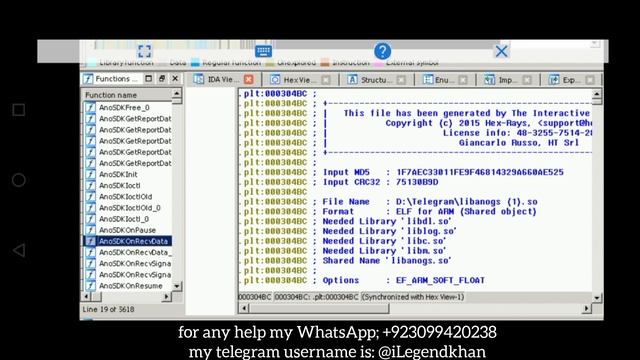The width and height of the screenshot is (640, 360).
Task: Click the Functions window tab icon
Action: (x=88, y=78)
